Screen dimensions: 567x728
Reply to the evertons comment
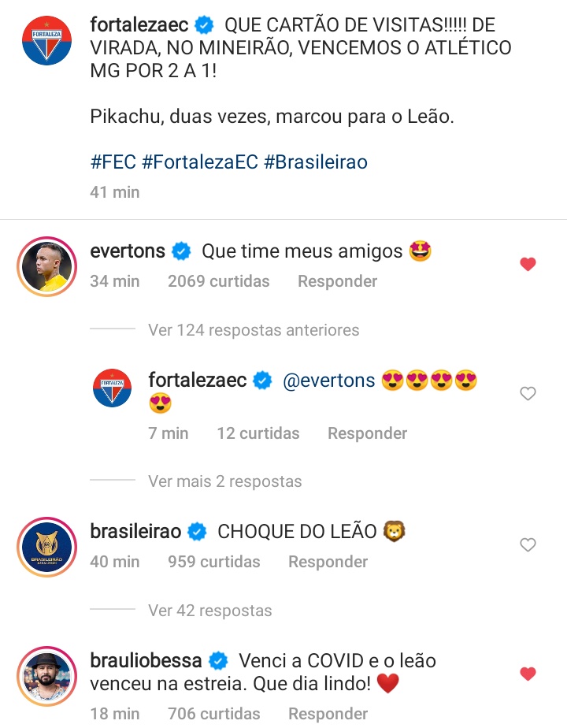pyautogui.click(x=337, y=281)
